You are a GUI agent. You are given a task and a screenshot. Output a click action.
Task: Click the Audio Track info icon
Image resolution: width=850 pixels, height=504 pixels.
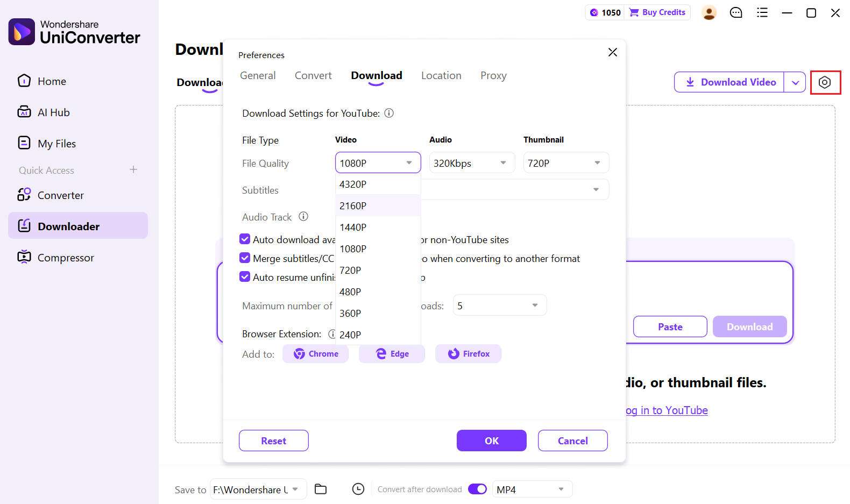pos(303,216)
